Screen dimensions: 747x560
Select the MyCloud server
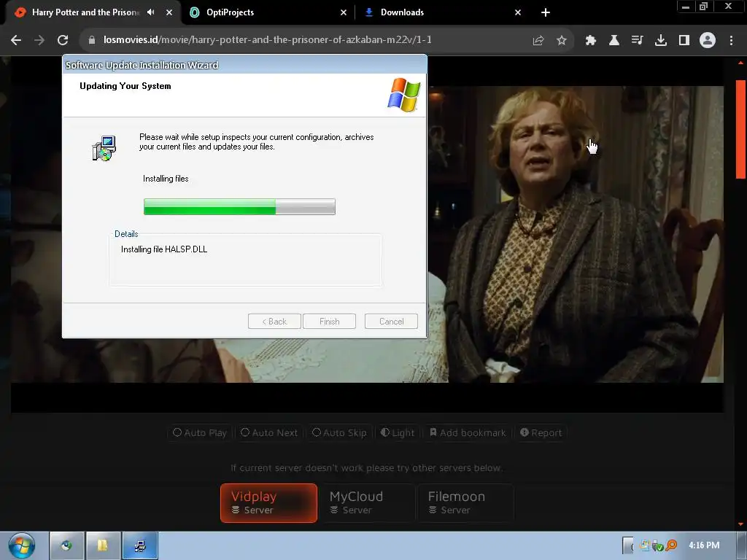(x=367, y=503)
